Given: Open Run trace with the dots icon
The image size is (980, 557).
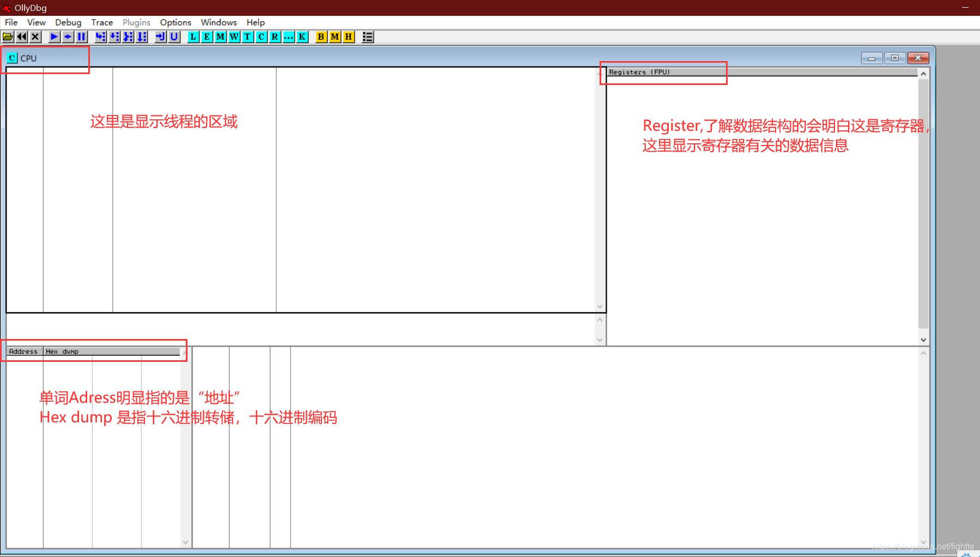Looking at the screenshot, I should click(x=288, y=37).
